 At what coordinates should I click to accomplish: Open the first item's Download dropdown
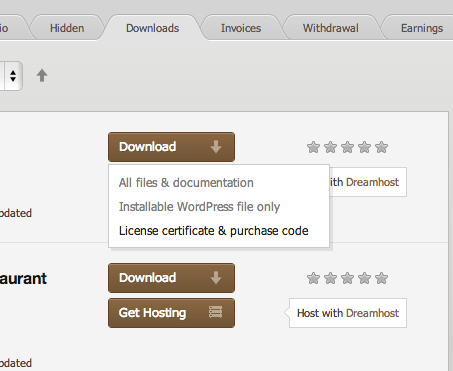[x=171, y=147]
